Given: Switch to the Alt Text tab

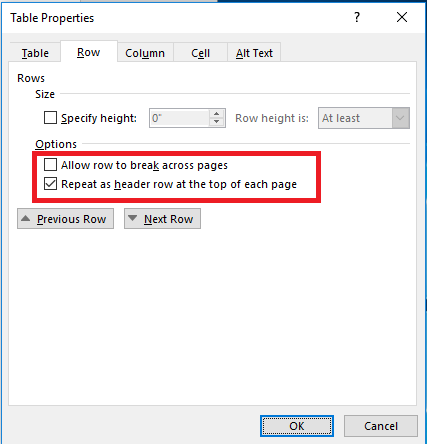Looking at the screenshot, I should coord(254,53).
